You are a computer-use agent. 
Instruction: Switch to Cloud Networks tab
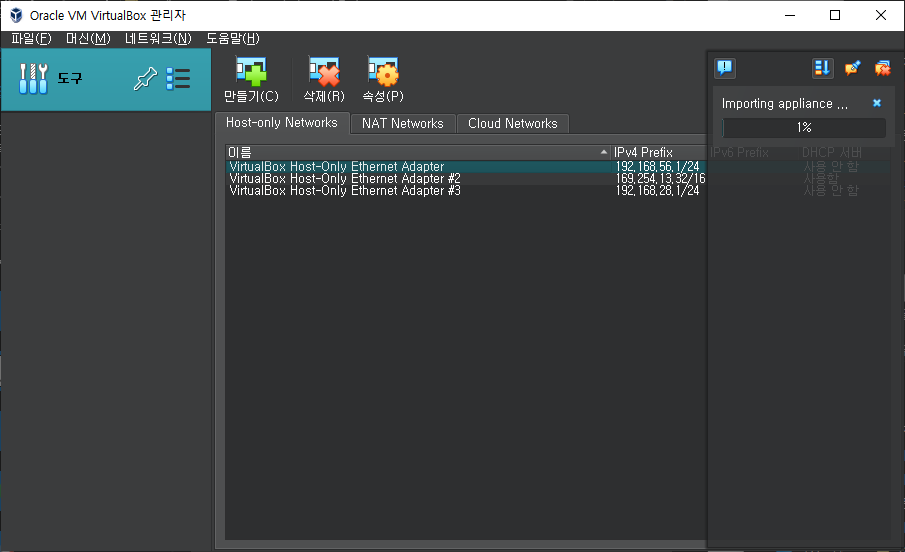coord(513,124)
